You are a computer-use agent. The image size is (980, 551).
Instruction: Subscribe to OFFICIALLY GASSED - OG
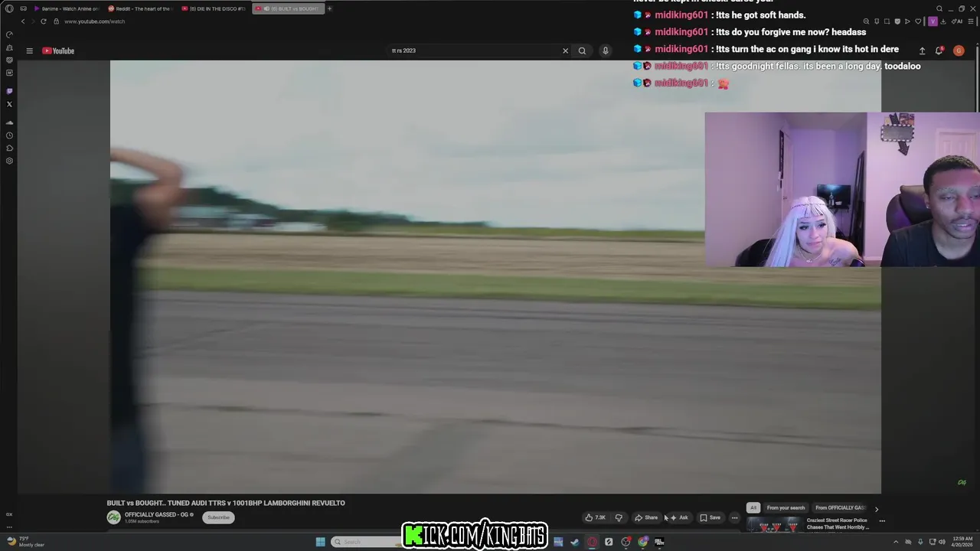pyautogui.click(x=218, y=517)
